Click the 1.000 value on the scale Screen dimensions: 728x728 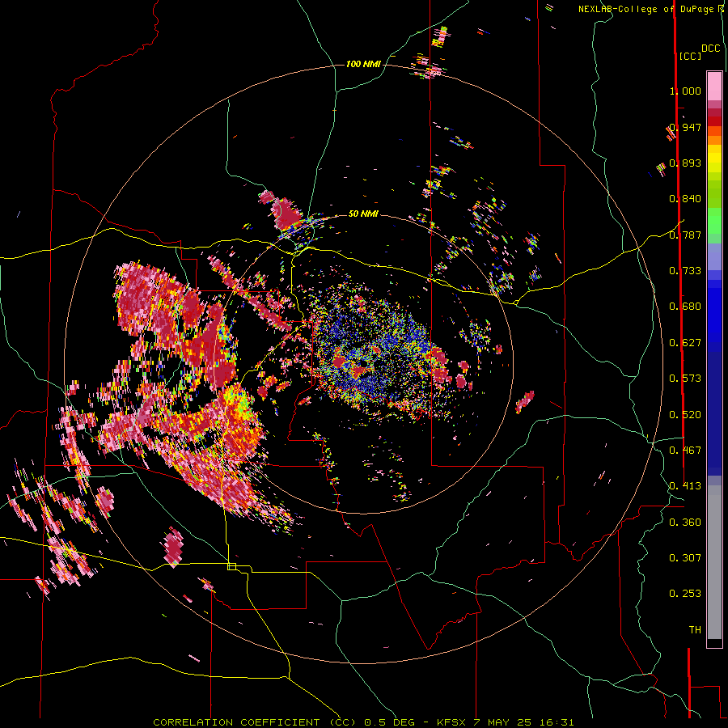point(685,91)
